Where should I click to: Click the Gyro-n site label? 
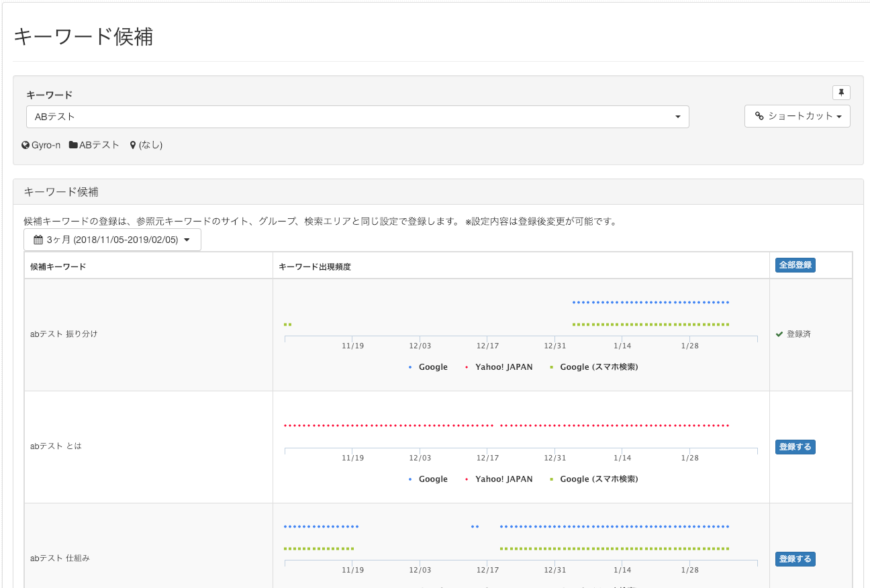pyautogui.click(x=46, y=145)
